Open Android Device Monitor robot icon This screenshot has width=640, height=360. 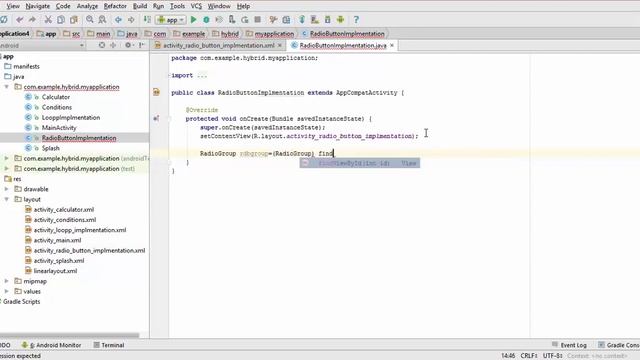click(340, 20)
